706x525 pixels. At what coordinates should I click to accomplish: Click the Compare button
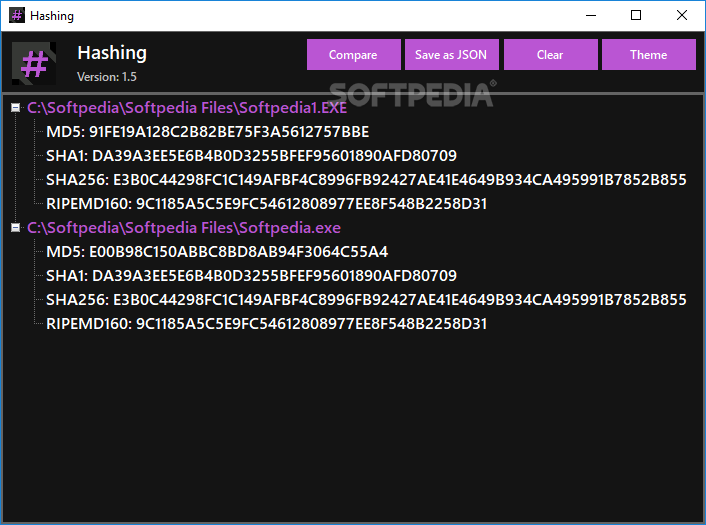click(x=353, y=54)
